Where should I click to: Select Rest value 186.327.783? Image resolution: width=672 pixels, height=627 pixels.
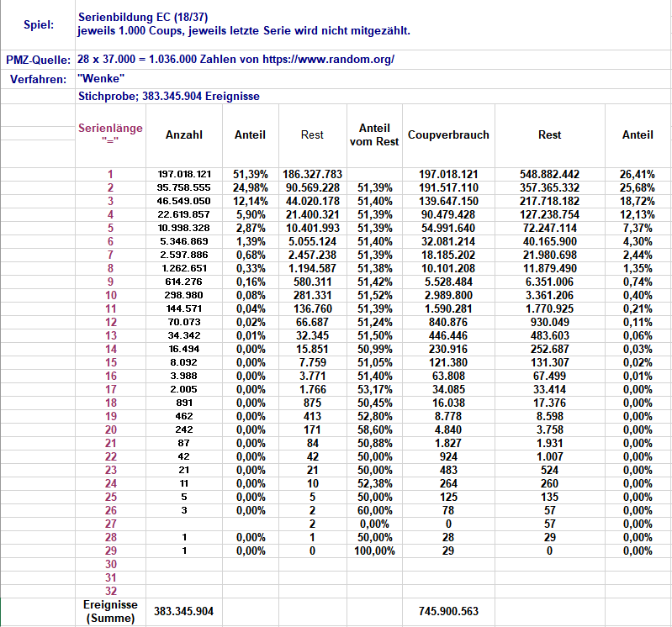pyautogui.click(x=312, y=174)
